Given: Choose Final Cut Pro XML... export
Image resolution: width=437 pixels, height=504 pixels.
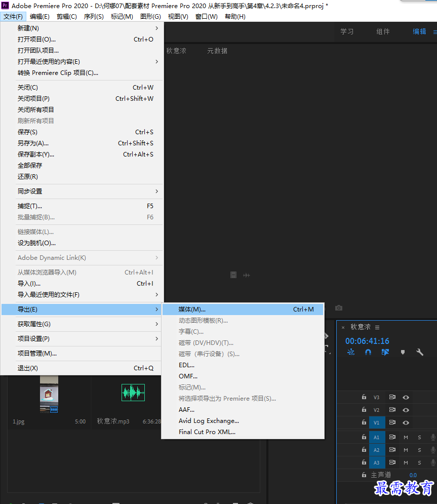Looking at the screenshot, I should [x=243, y=432].
